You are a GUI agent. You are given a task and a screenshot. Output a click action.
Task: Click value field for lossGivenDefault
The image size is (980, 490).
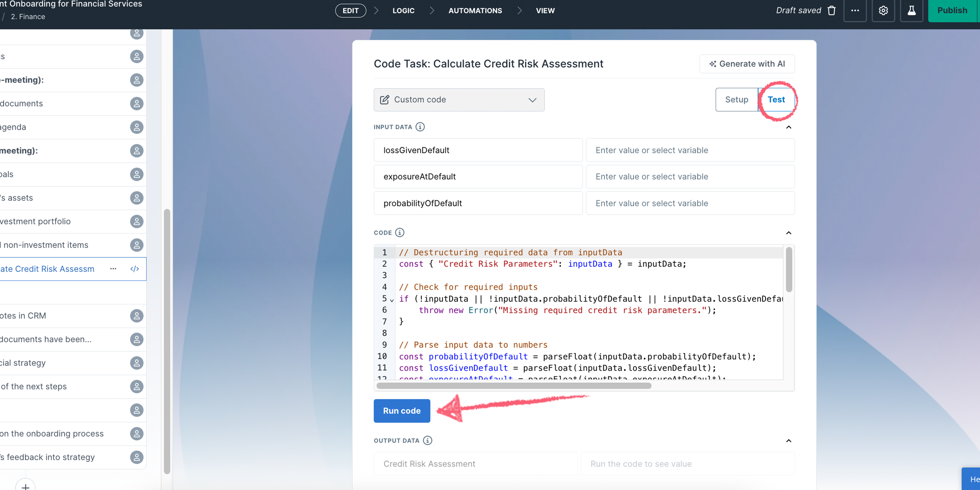(x=690, y=150)
